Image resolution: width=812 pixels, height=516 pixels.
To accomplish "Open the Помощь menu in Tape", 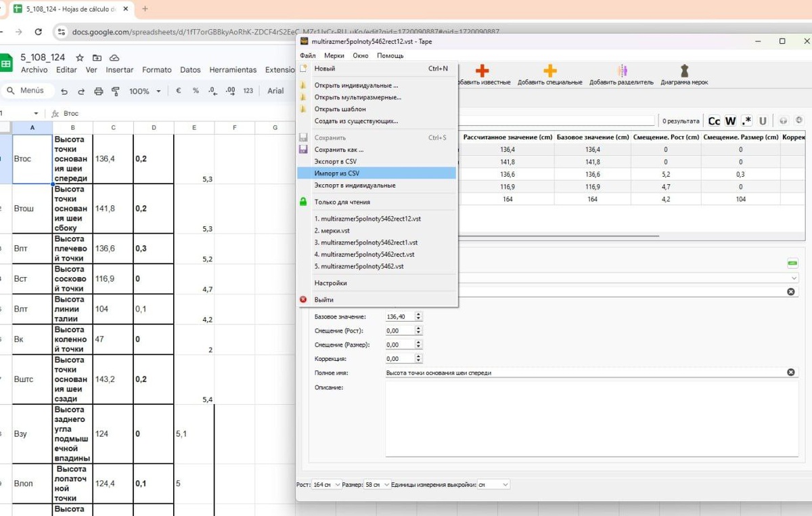I will (x=390, y=56).
